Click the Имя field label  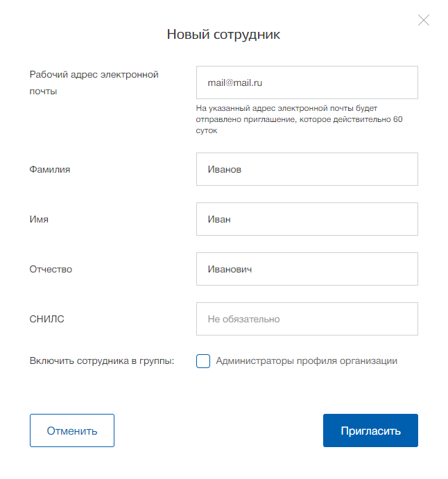coord(39,219)
